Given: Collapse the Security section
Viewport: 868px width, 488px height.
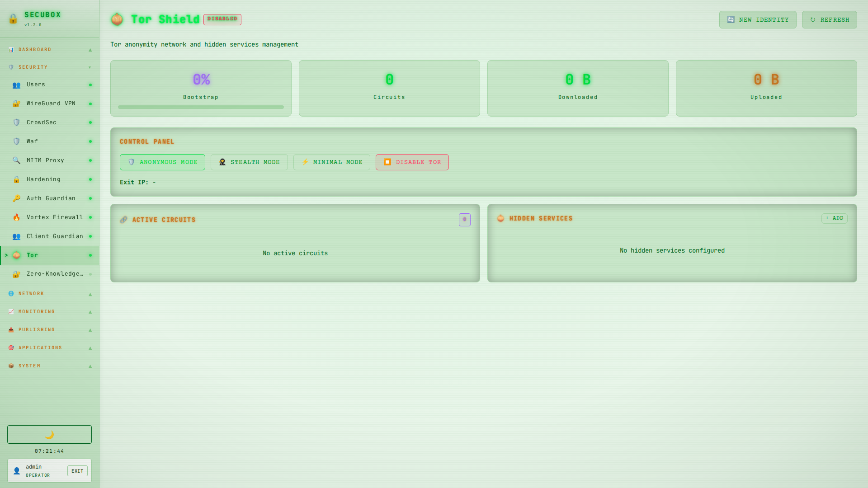Looking at the screenshot, I should [x=49, y=67].
